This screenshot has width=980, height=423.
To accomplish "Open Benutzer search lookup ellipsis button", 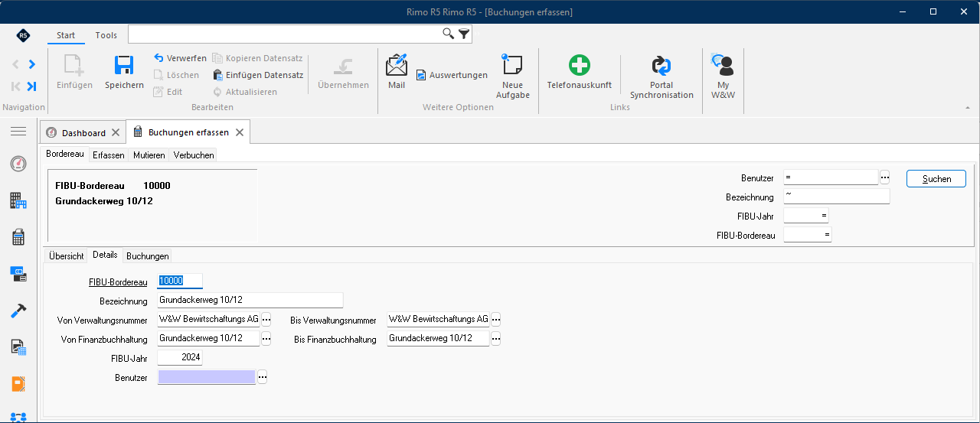I will pyautogui.click(x=885, y=177).
